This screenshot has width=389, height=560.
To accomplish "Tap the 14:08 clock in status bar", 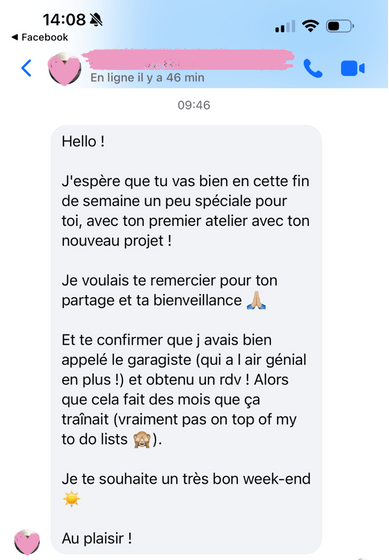I will click(x=64, y=20).
